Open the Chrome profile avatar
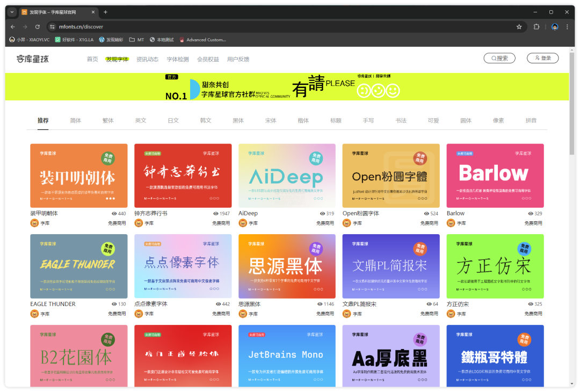580x392 pixels. [x=554, y=27]
